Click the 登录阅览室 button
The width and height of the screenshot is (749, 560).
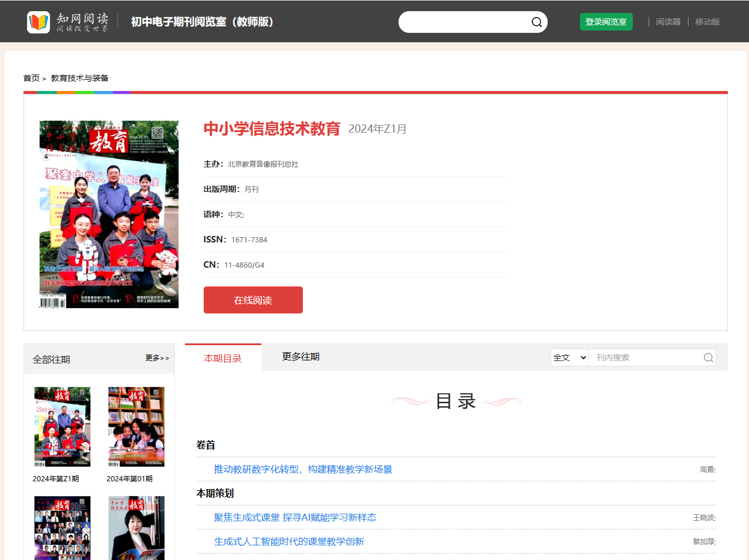click(606, 22)
